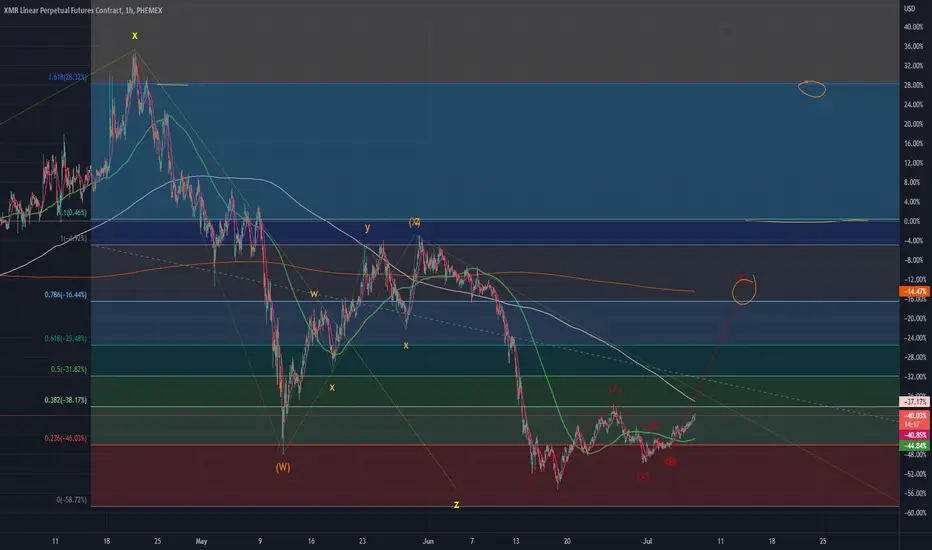This screenshot has width=932, height=550.
Task: Select the orange (W) wave label
Action: [x=283, y=467]
